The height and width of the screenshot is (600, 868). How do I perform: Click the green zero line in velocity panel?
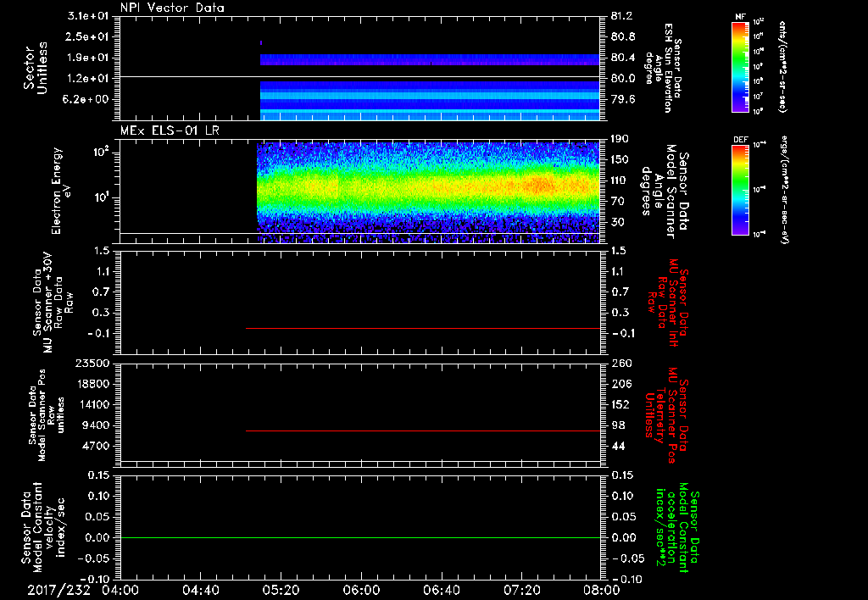pos(360,537)
